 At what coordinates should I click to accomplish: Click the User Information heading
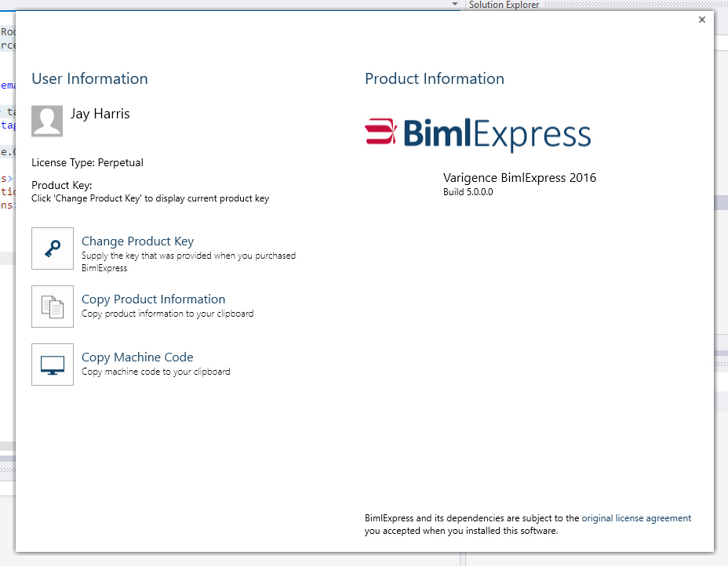[x=89, y=78]
